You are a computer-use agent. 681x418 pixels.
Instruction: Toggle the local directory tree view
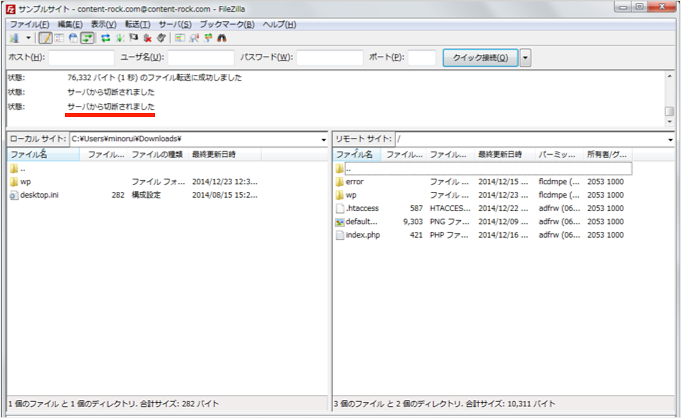(x=60, y=38)
